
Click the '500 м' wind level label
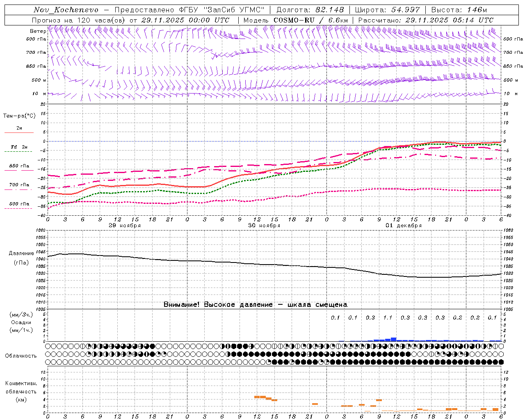point(39,80)
